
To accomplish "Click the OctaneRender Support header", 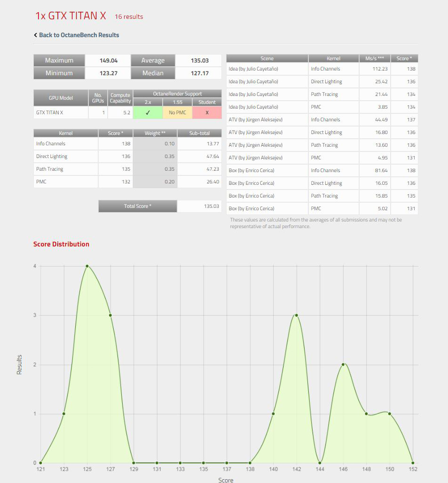I will [177, 94].
